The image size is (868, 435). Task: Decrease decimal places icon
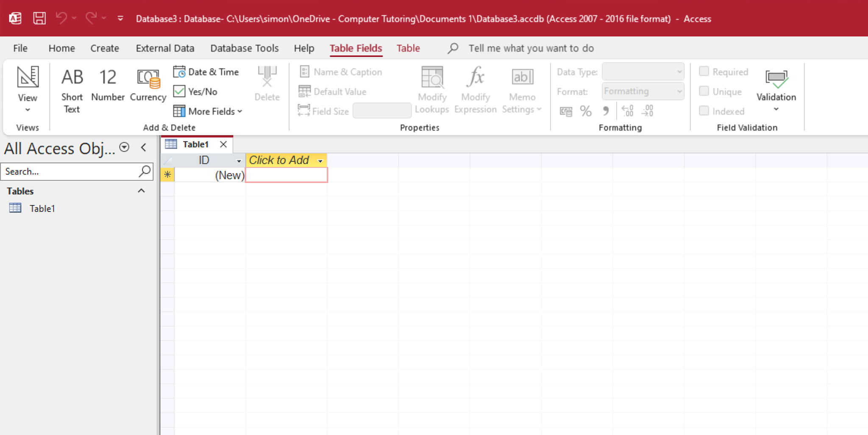click(x=648, y=111)
